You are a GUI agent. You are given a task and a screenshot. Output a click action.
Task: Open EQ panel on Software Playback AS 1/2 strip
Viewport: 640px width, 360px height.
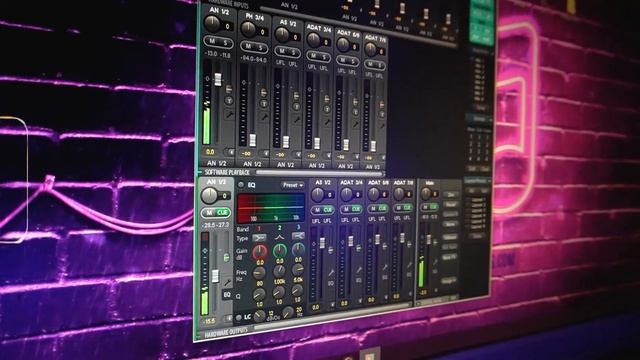tap(331, 283)
